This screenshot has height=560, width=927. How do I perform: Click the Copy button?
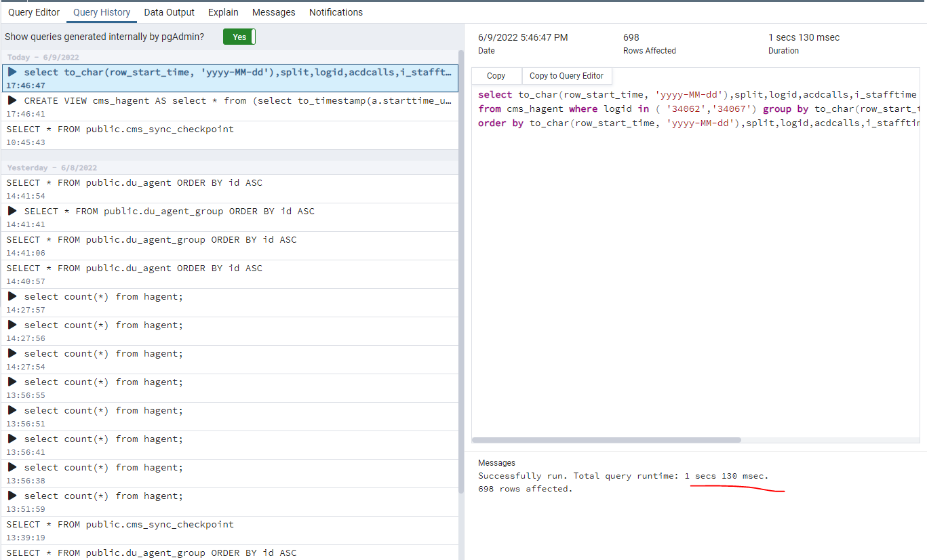(x=496, y=75)
